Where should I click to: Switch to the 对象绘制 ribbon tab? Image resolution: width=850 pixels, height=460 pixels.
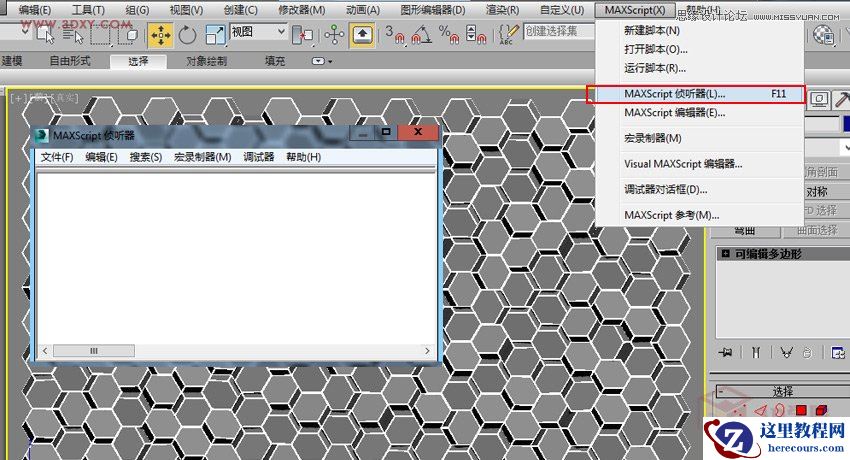(207, 61)
